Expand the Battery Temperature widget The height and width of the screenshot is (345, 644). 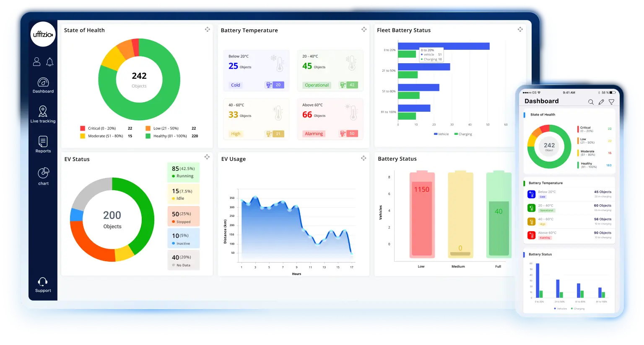point(364,29)
